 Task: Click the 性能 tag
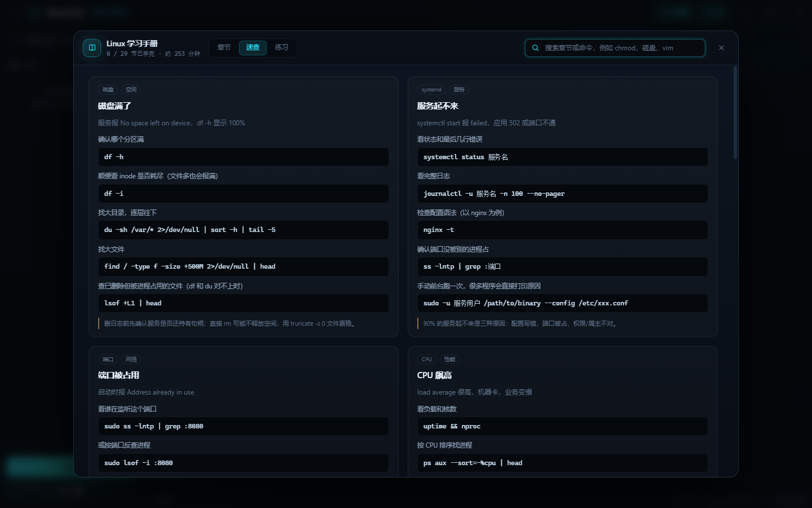pos(449,360)
